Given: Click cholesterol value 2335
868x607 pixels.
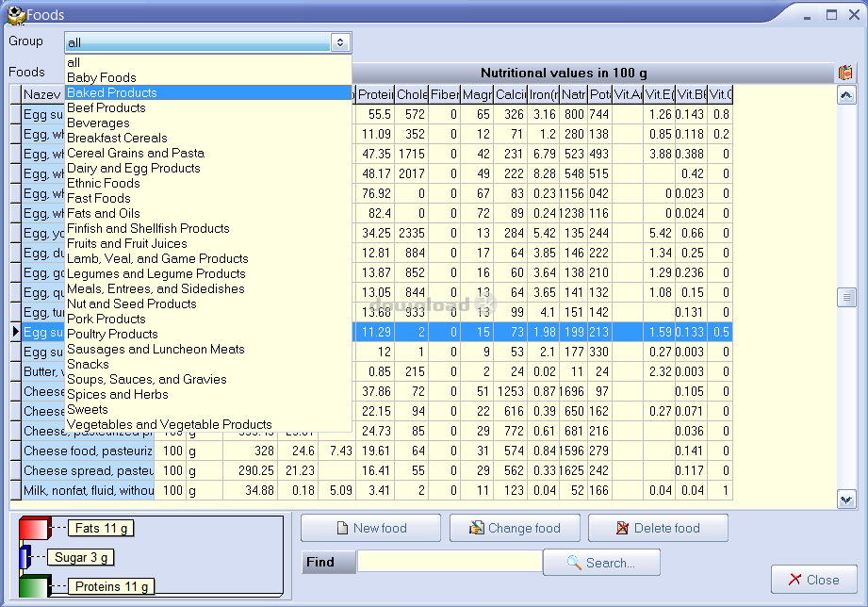Looking at the screenshot, I should 411,233.
